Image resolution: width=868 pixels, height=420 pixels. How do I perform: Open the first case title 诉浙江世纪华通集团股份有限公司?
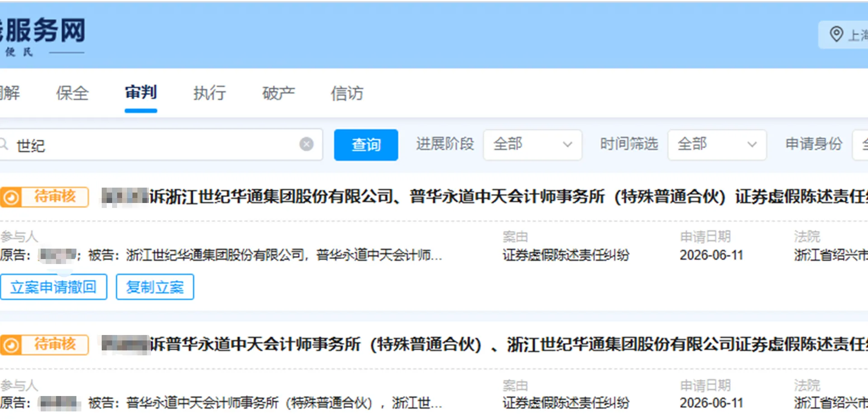485,197
